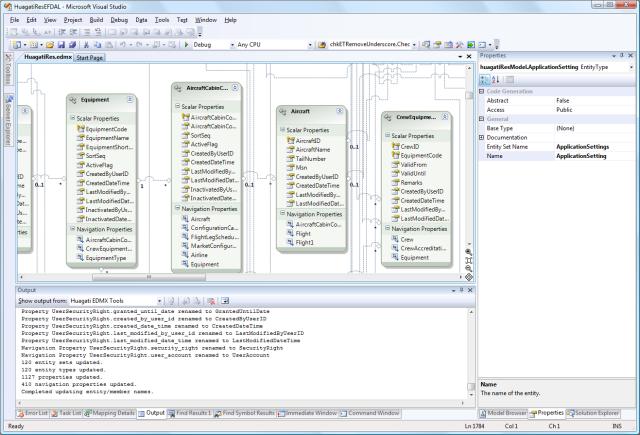Click the Find in Files icon beside the search box

coord(322,44)
